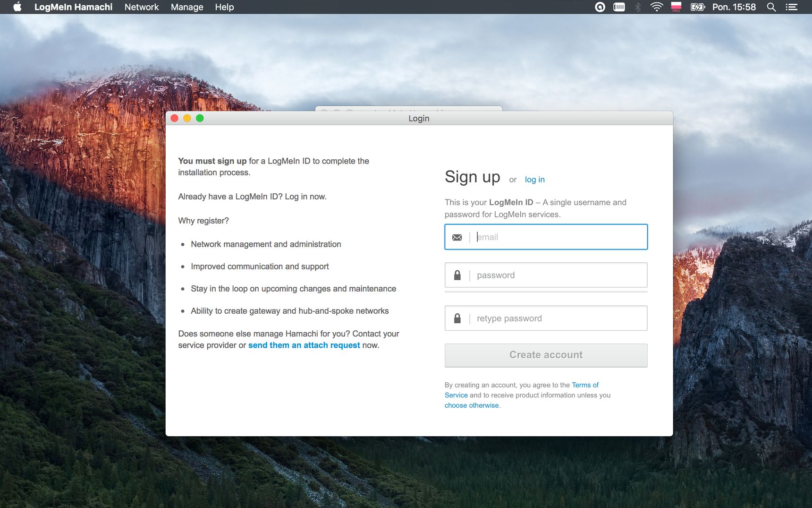Click the email input field
Viewport: 812px width, 508px height.
click(546, 237)
